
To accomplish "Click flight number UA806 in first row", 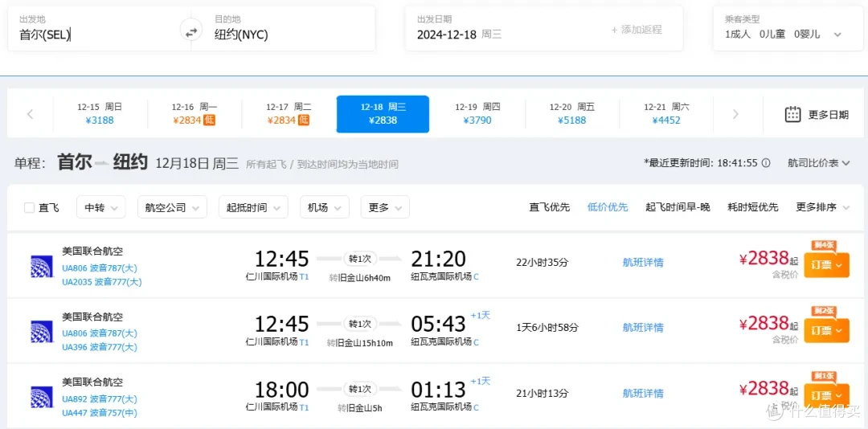I will (74, 268).
